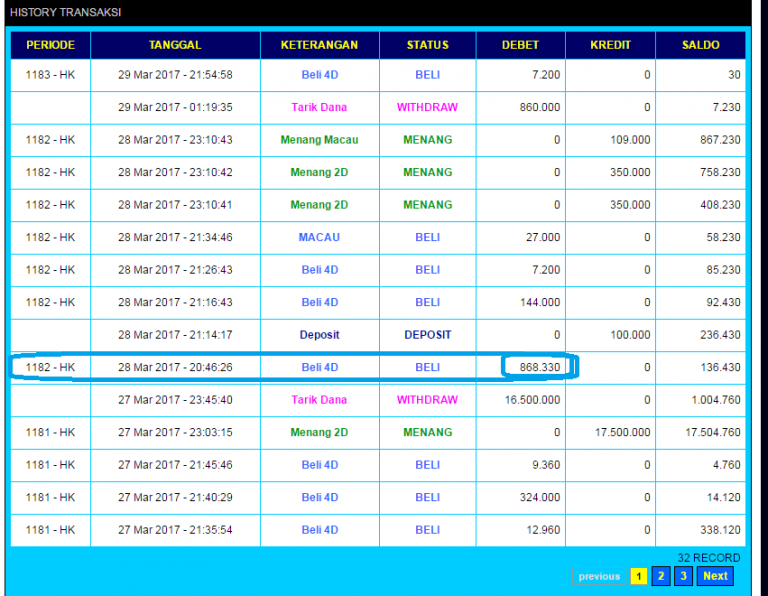Click the TANGGAL column header
This screenshot has height=596, width=768.
coord(175,45)
